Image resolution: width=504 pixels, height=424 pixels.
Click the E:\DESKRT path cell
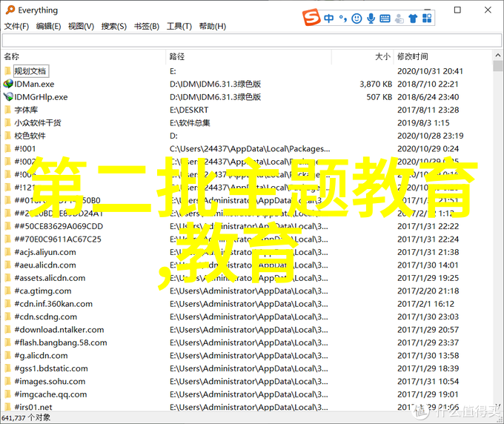pyautogui.click(x=189, y=110)
